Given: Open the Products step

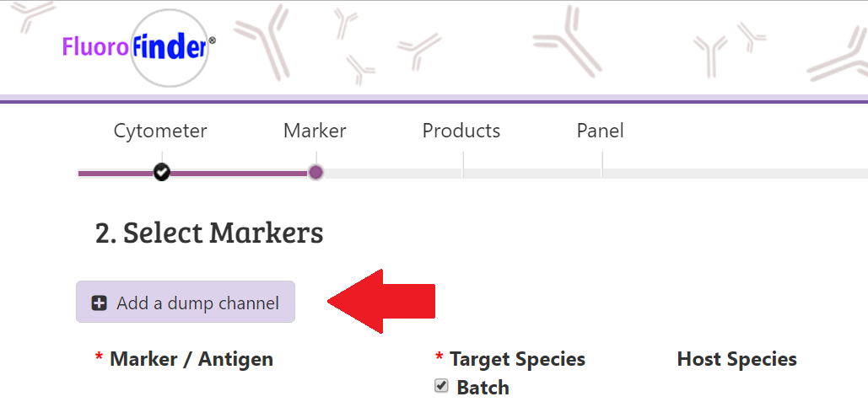Looking at the screenshot, I should [x=461, y=131].
